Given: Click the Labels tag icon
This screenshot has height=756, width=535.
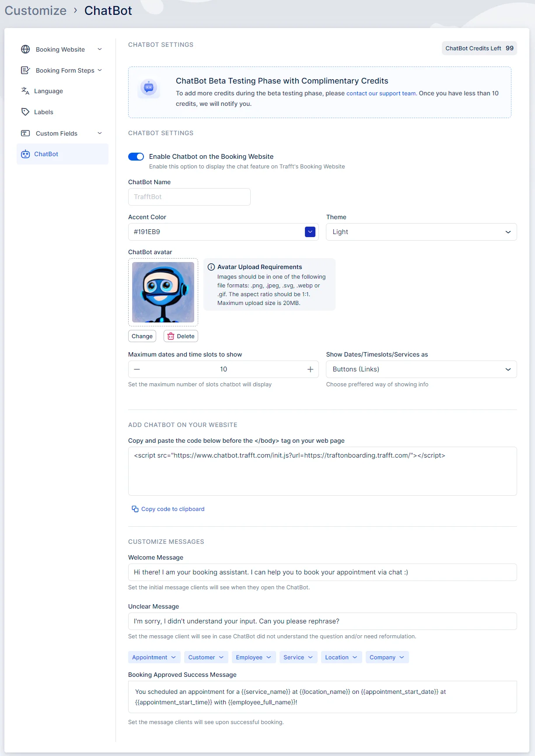Looking at the screenshot, I should point(25,112).
